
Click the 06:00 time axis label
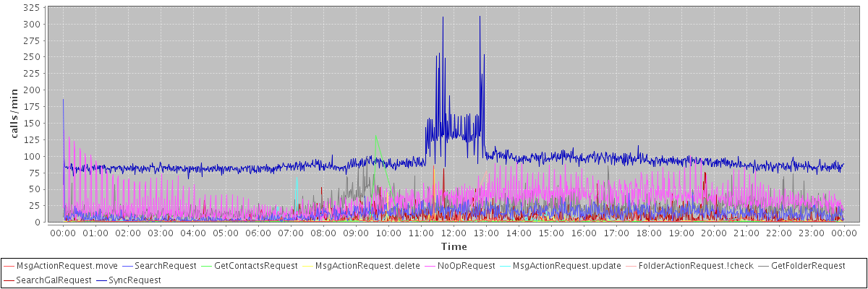pos(258,233)
